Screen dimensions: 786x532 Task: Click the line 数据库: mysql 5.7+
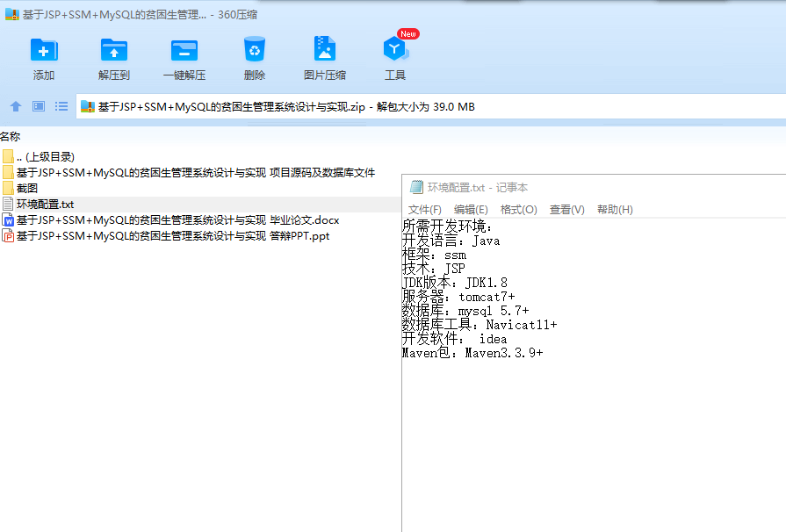[465, 311]
